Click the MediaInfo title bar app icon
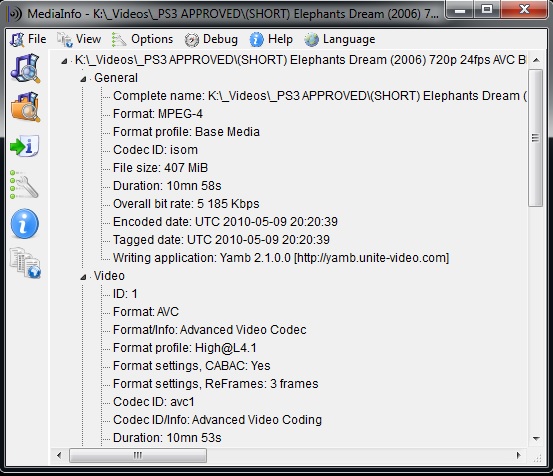Viewport: 553px width, 476px height. [15, 14]
